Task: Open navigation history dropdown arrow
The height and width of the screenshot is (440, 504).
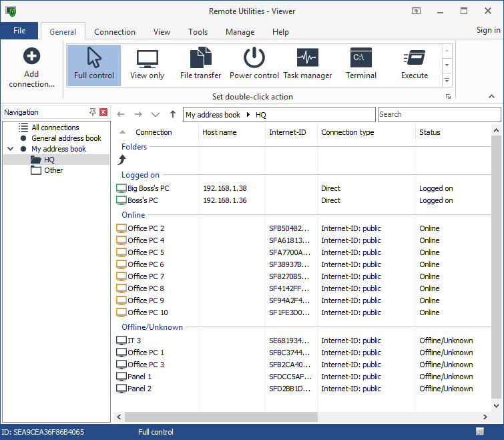Action: (156, 114)
